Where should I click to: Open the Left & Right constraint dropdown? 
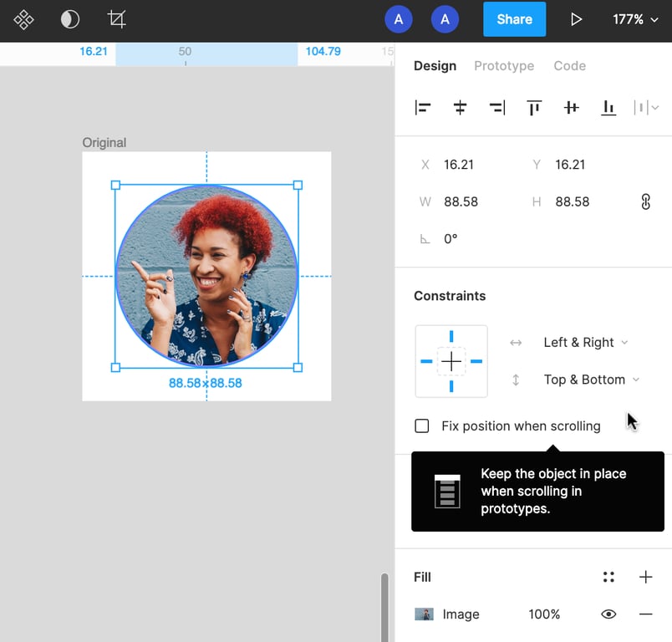pyautogui.click(x=585, y=343)
